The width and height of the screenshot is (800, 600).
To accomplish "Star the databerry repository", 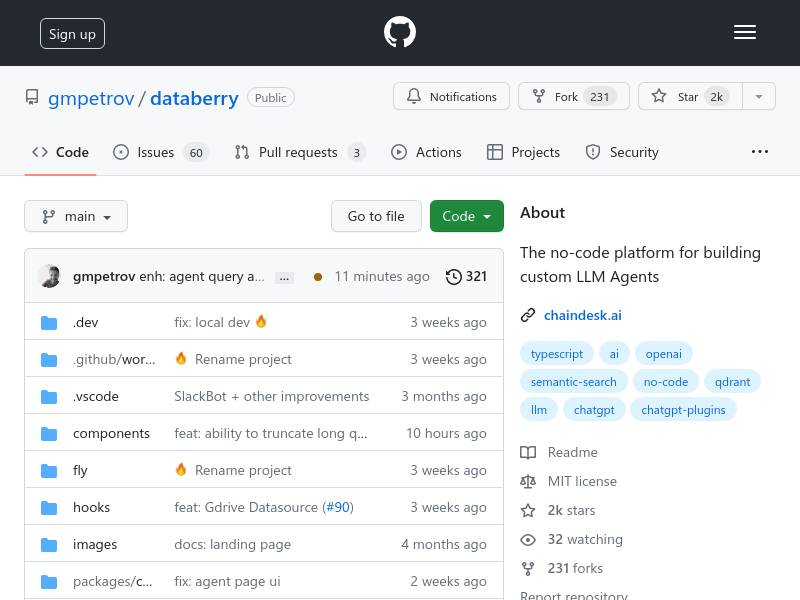I will click(690, 96).
